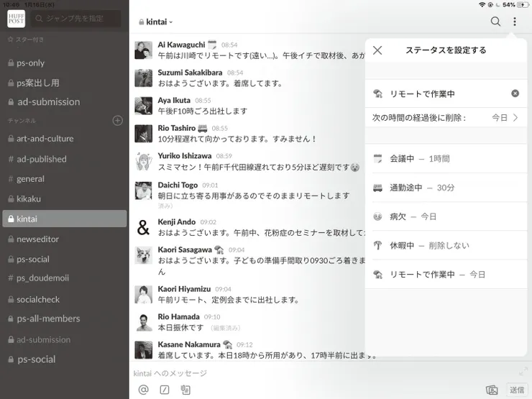532x399 pixels.
Task: Click the Rio Hamada sender name
Action: [x=178, y=317]
